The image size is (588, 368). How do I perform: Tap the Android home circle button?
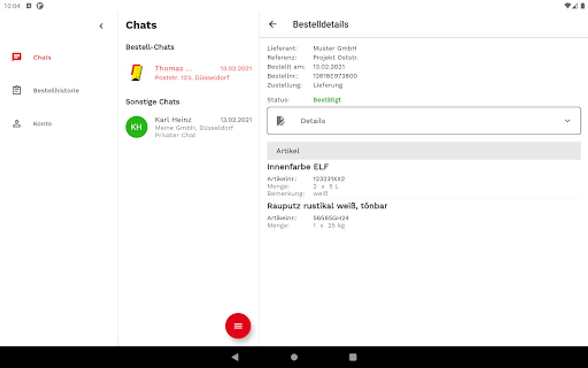[x=294, y=357]
